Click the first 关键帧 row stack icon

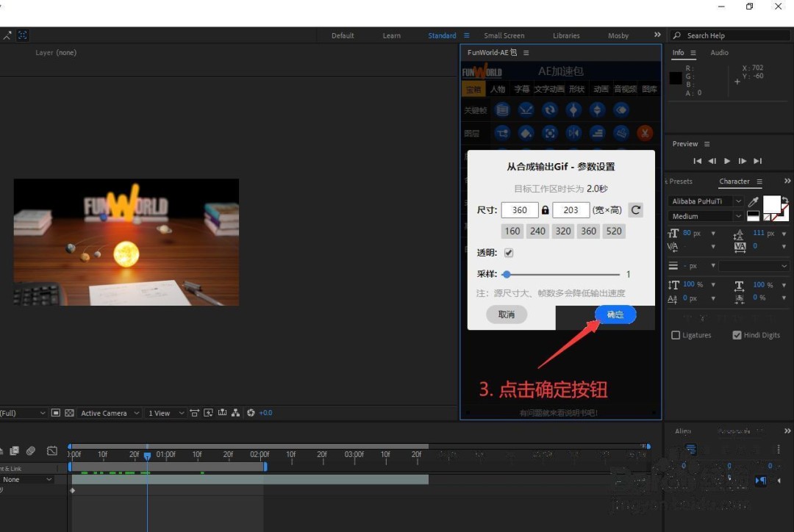[x=502, y=109]
